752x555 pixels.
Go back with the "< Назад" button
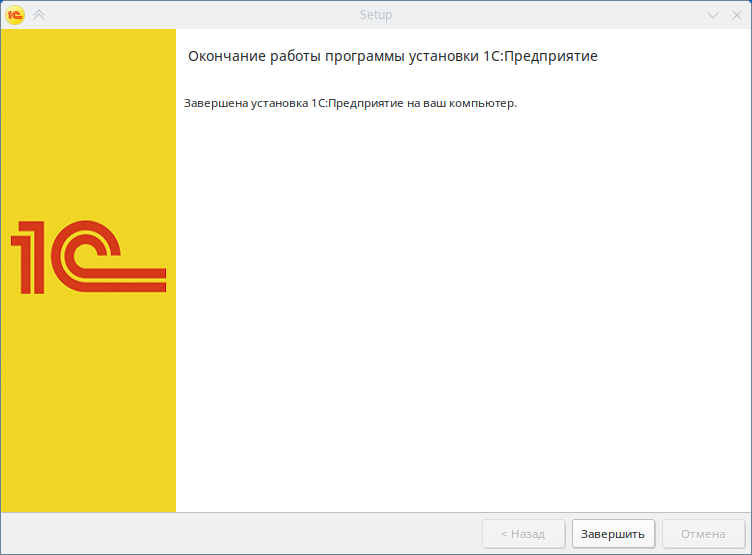tap(523, 534)
